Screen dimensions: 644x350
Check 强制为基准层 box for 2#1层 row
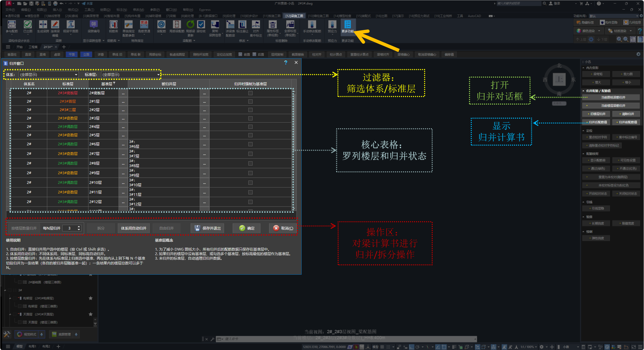(x=250, y=102)
